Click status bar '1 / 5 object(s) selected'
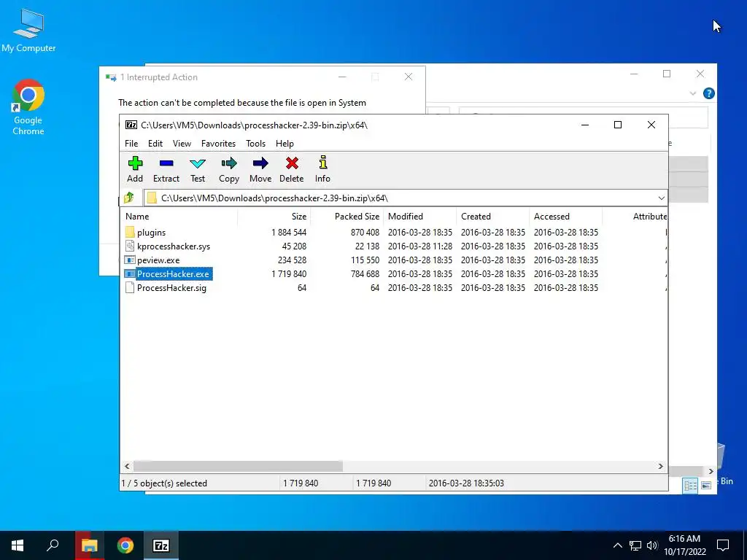Viewport: 747px width, 560px height. 164,483
